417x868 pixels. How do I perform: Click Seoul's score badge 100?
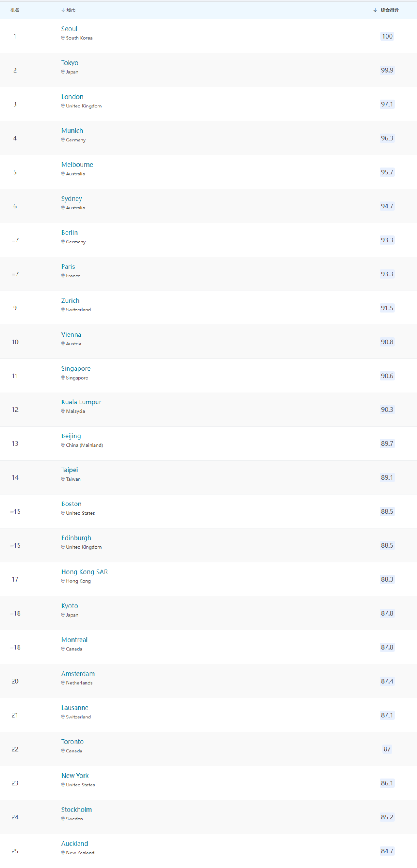[x=387, y=36]
